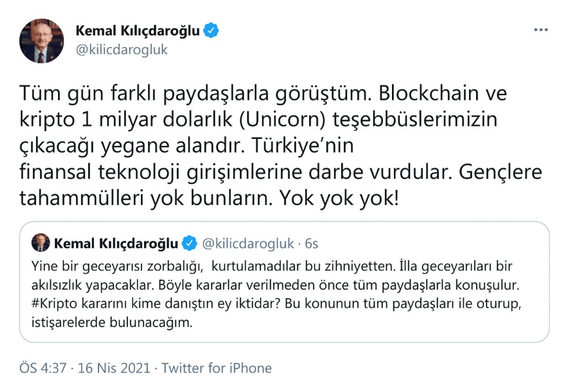The width and height of the screenshot is (572, 392).
Task: Click the "6s" timestamp of the quoted tweet
Action: pyautogui.click(x=312, y=243)
